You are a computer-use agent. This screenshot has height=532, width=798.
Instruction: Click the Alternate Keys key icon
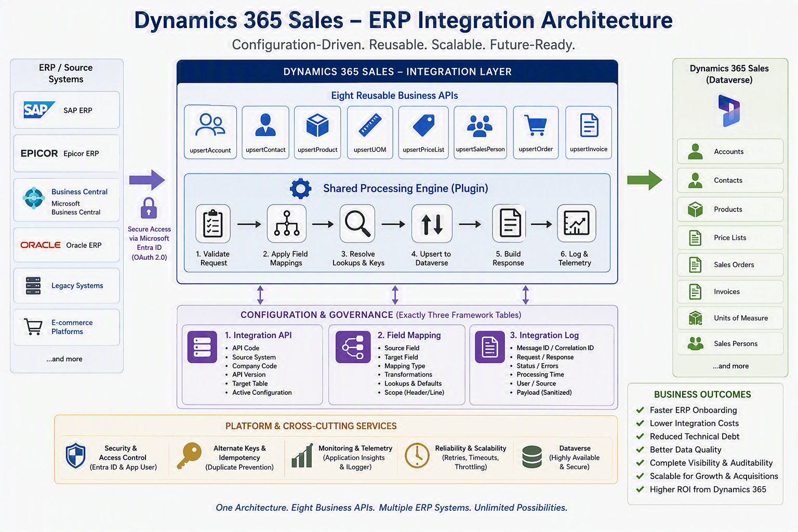[x=189, y=456]
